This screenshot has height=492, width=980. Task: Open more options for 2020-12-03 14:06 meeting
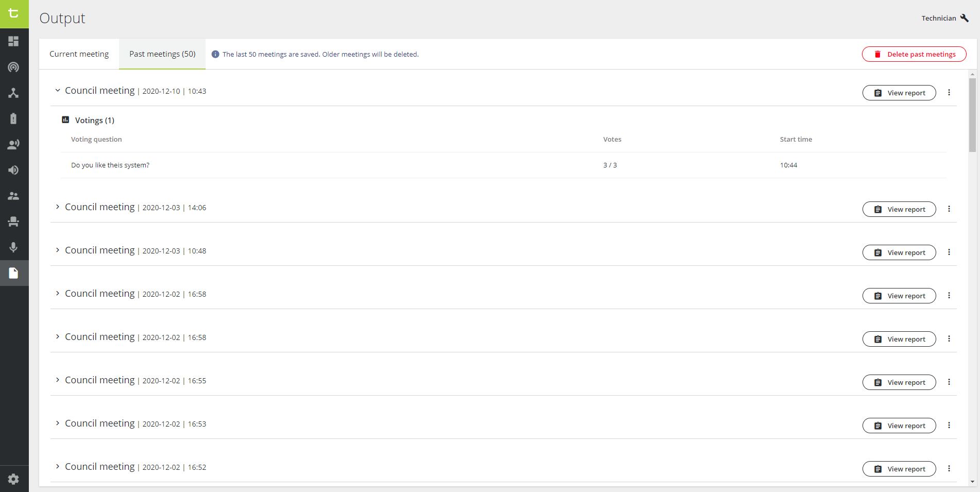click(949, 209)
